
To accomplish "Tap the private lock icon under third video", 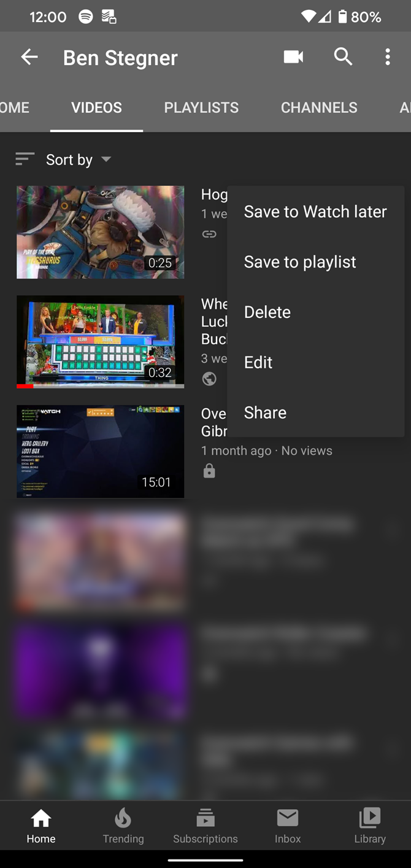I will coord(209,471).
